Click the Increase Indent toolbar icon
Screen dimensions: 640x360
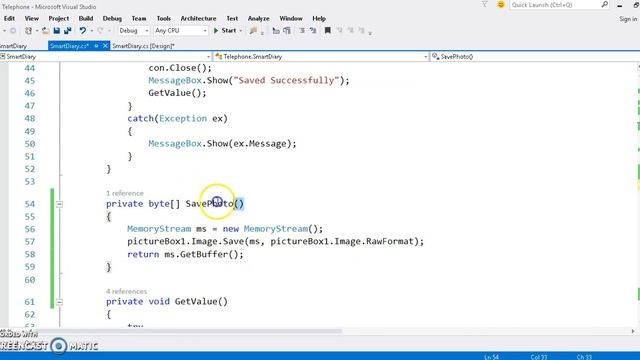287,31
